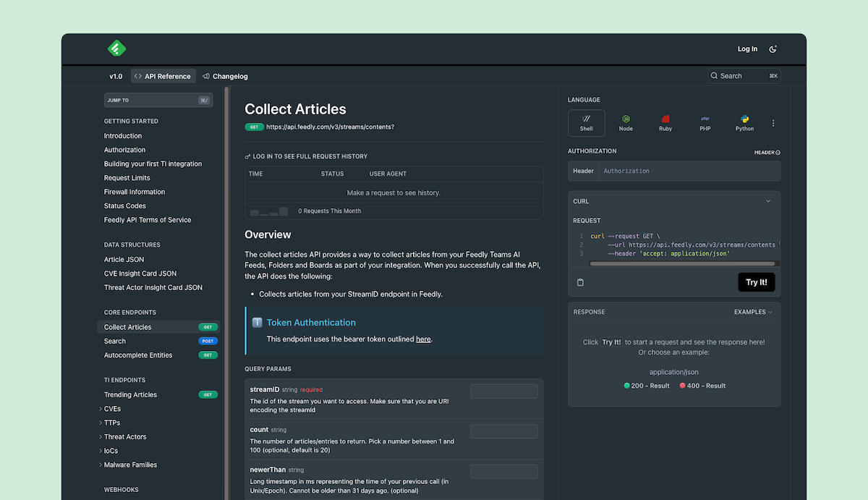Collapse the cURL panel chevron
Viewport: 868px width, 500px height.
click(x=768, y=201)
